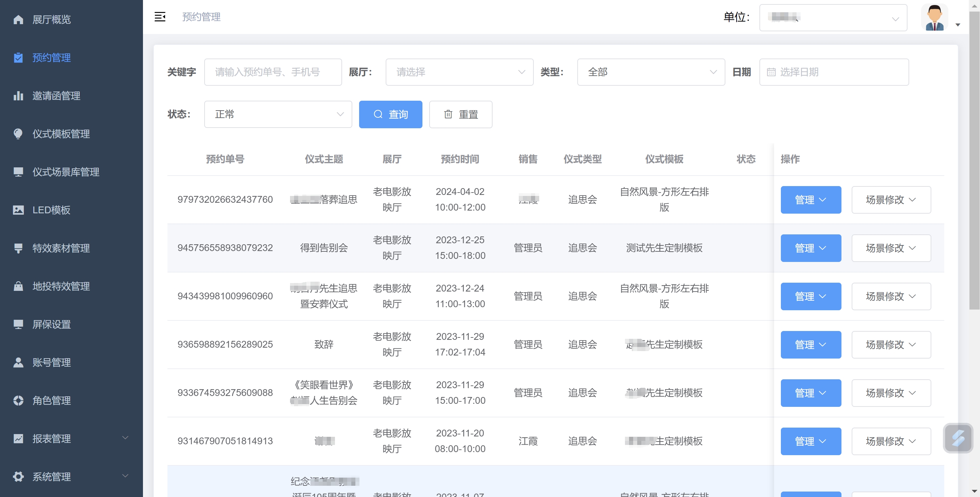This screenshot has width=980, height=497.
Task: Open the 展厅概览 menu item
Action: [x=71, y=19]
